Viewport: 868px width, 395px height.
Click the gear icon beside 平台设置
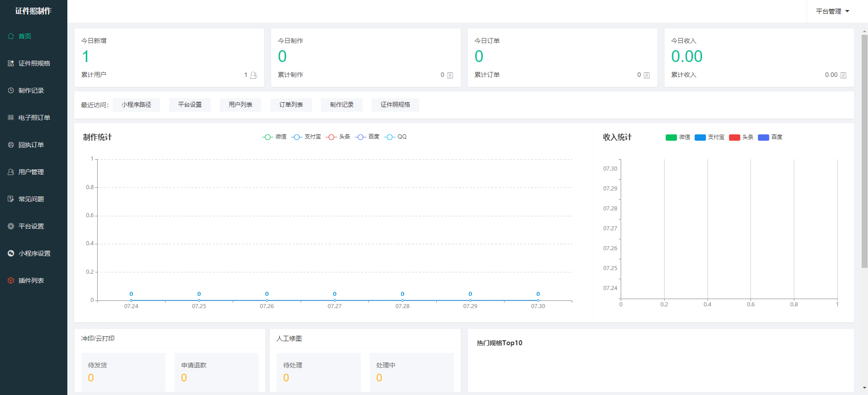[x=11, y=226]
